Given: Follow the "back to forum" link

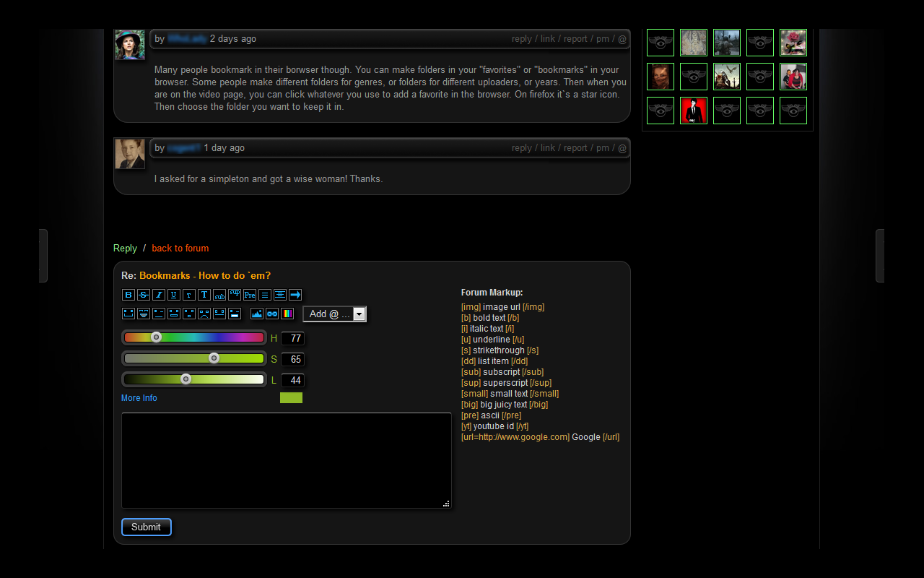Looking at the screenshot, I should click(180, 249).
